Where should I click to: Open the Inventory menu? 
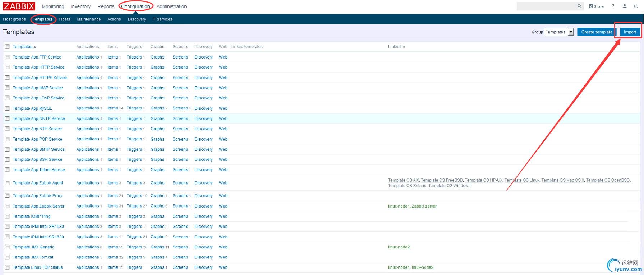tap(80, 6)
